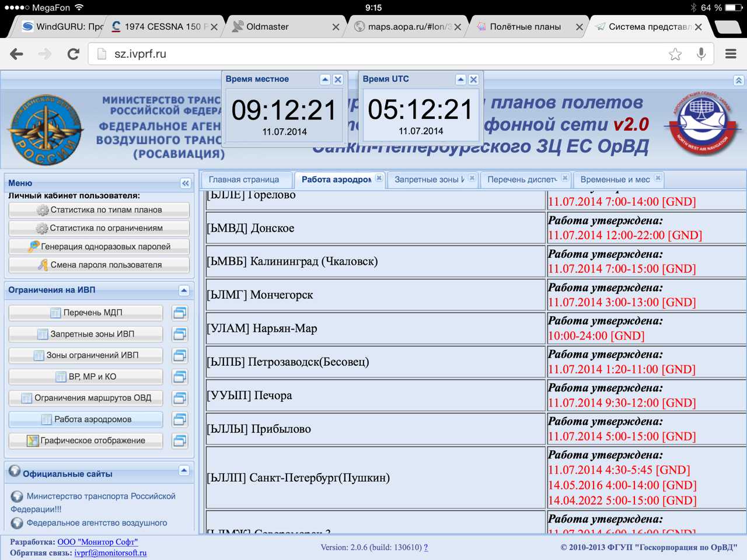
Task: Open the ООО Монитор Софт link
Action: click(x=97, y=542)
